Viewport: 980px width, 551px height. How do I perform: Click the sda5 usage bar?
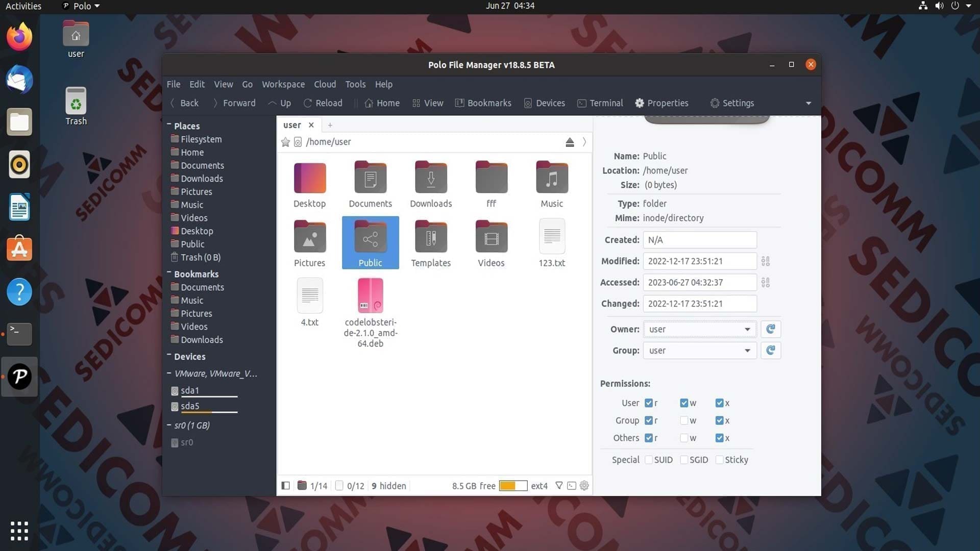point(209,412)
